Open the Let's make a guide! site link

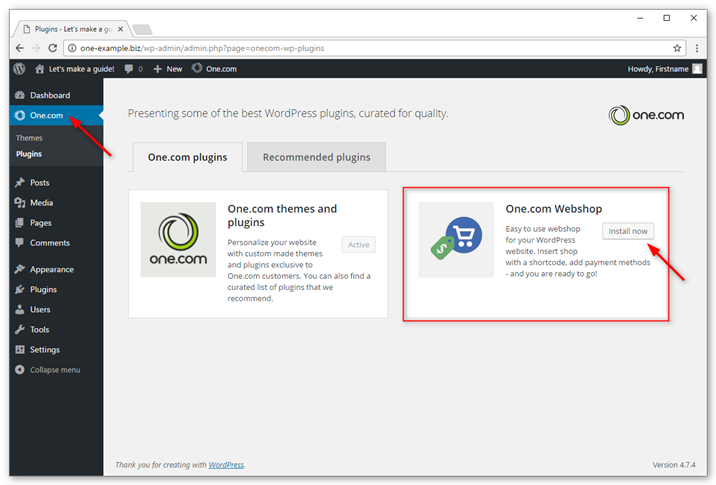[x=75, y=69]
